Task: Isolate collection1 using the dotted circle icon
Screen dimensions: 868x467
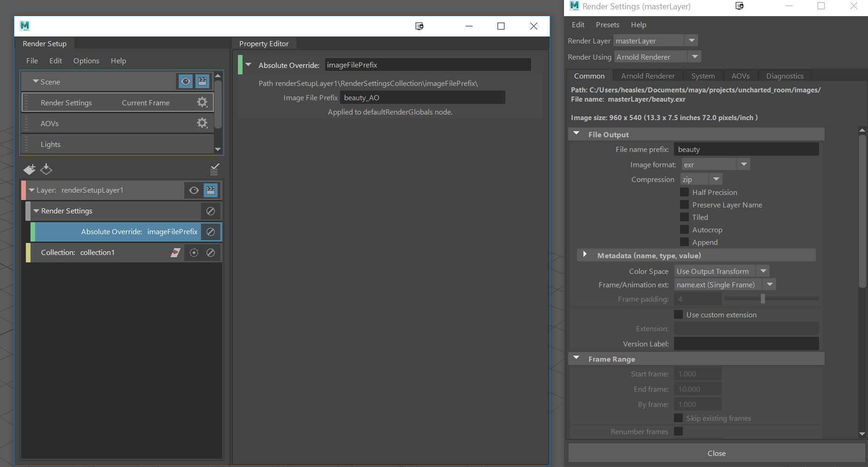Action: point(194,253)
